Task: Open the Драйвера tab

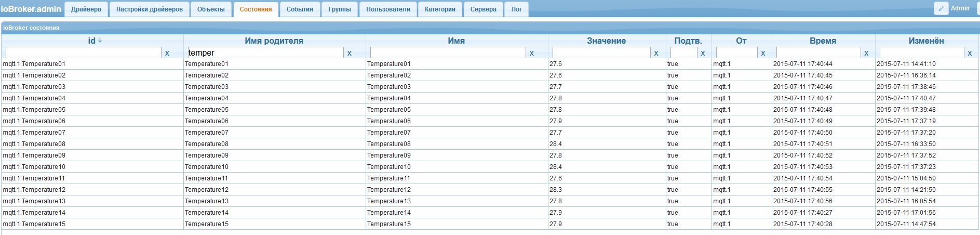Action: (86, 9)
